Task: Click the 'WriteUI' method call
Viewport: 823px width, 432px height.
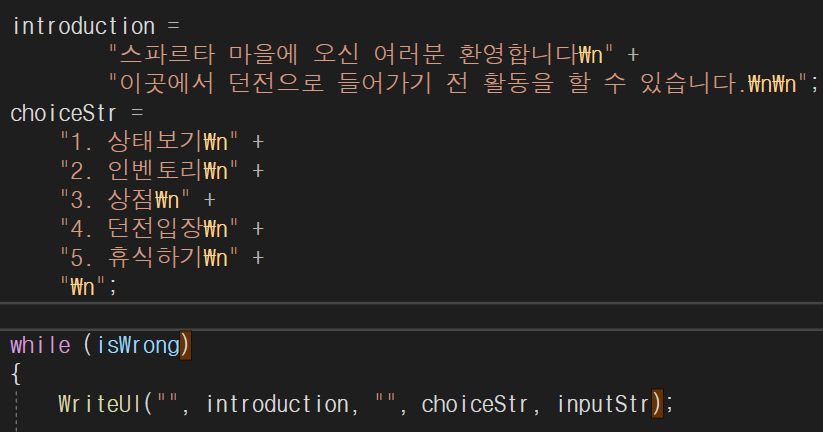Action: 99,404
